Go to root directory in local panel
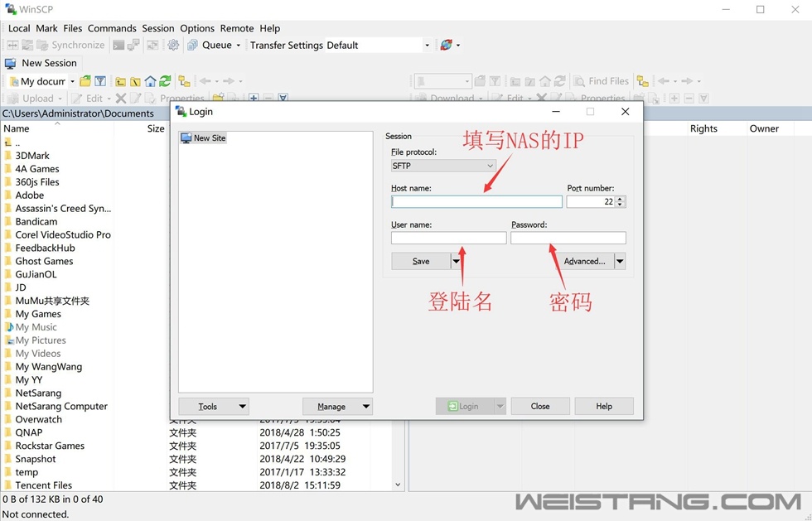 coord(135,81)
